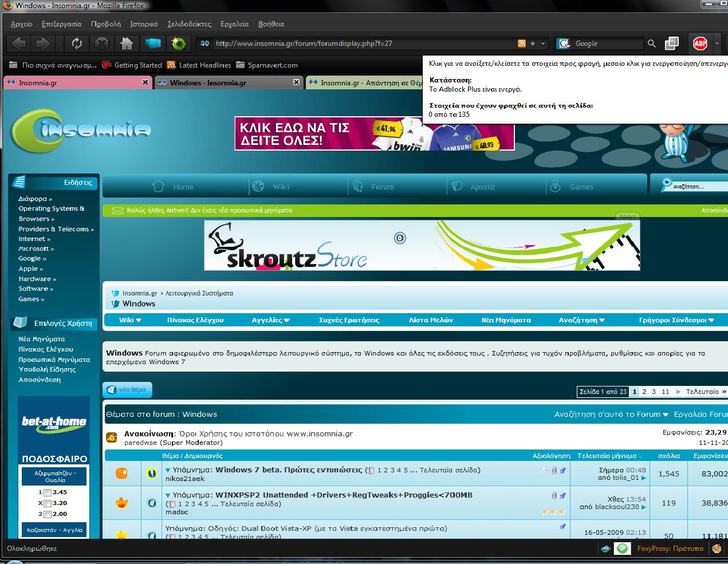Viewport: 728px width, 564px height.
Task: Open Spamavert.com bookmark folder
Action: point(266,65)
